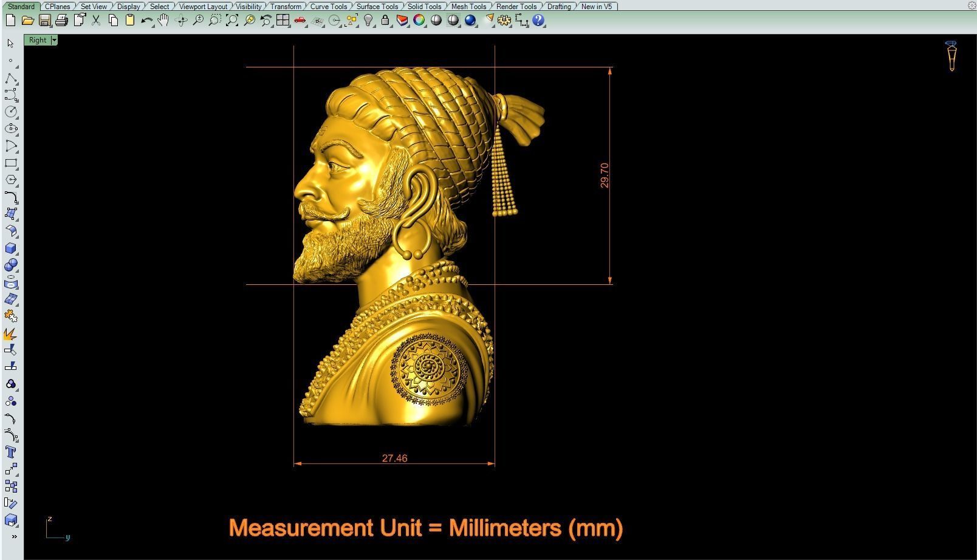This screenshot has width=977, height=560.
Task: Print the viewport with printer icon
Action: (61, 20)
